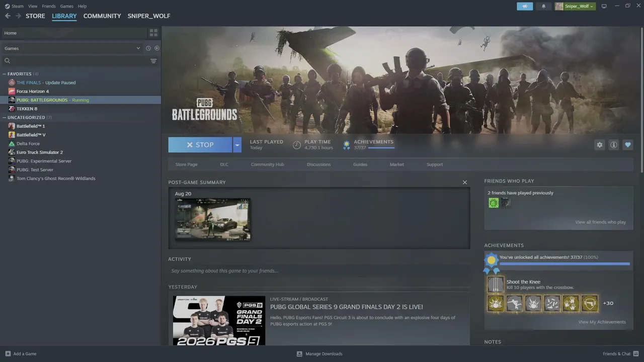This screenshot has height=362, width=644.
Task: Toggle favorite heart for PUBG
Action: (627, 145)
